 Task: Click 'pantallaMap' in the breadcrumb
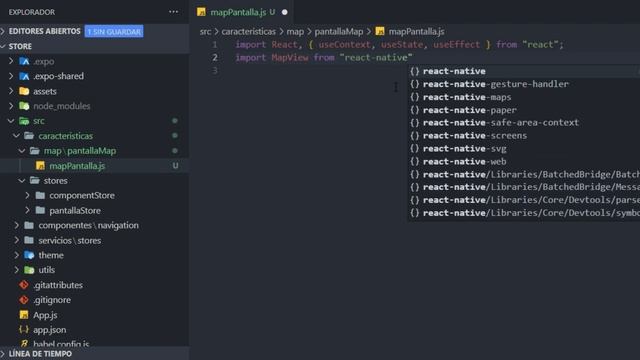click(x=339, y=31)
